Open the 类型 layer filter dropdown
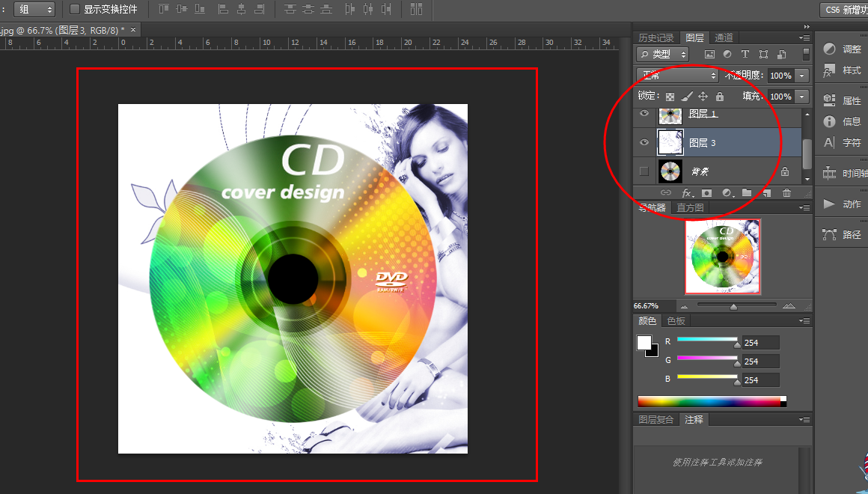 (663, 55)
